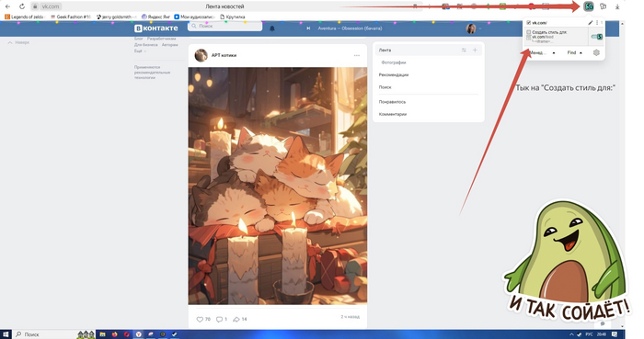644x339 pixels.
Task: Like the АРТ котики post with heart icon
Action: (x=200, y=319)
